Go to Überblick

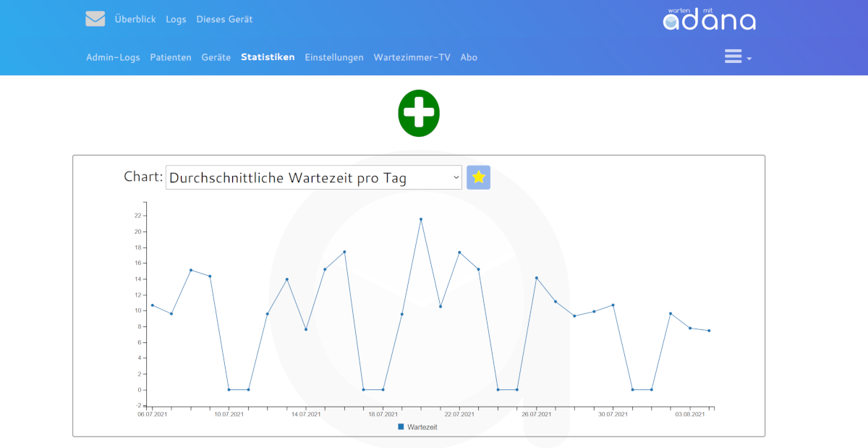[135, 18]
